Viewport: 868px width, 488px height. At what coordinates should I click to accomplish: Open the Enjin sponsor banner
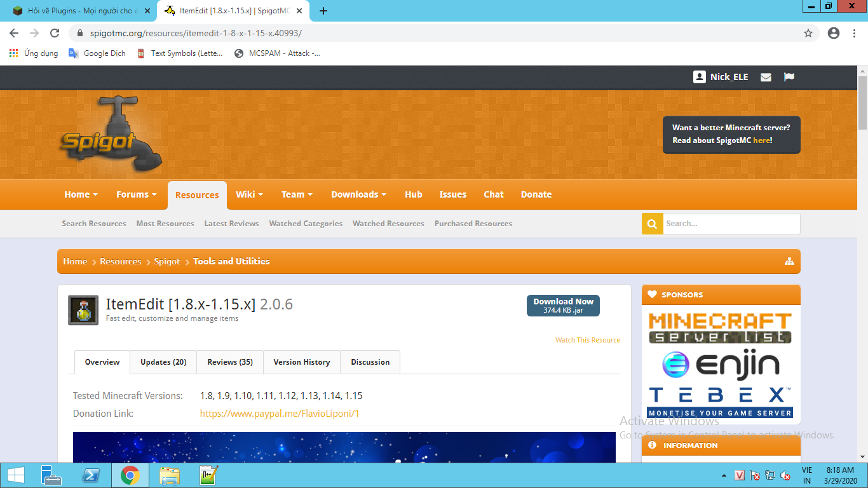(721, 365)
